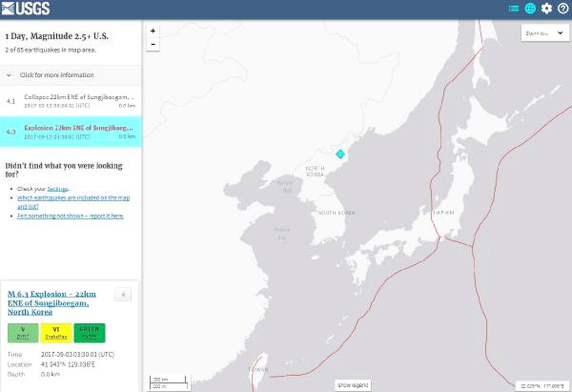Open the settings gear icon
Screen dimensions: 572x392
[546, 8]
